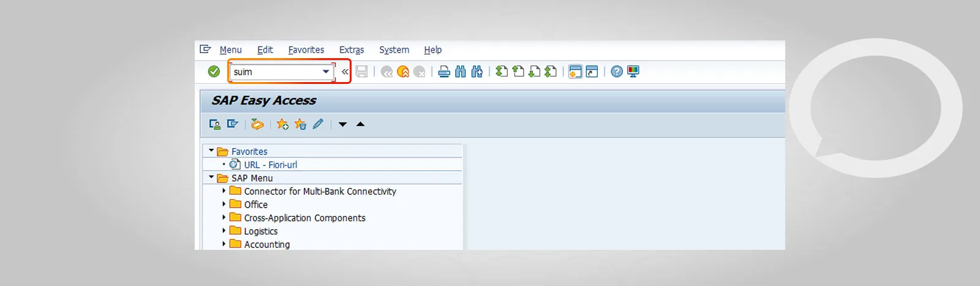The height and width of the screenshot is (286, 980).
Task: Select the Favorites folder
Action: (x=249, y=151)
